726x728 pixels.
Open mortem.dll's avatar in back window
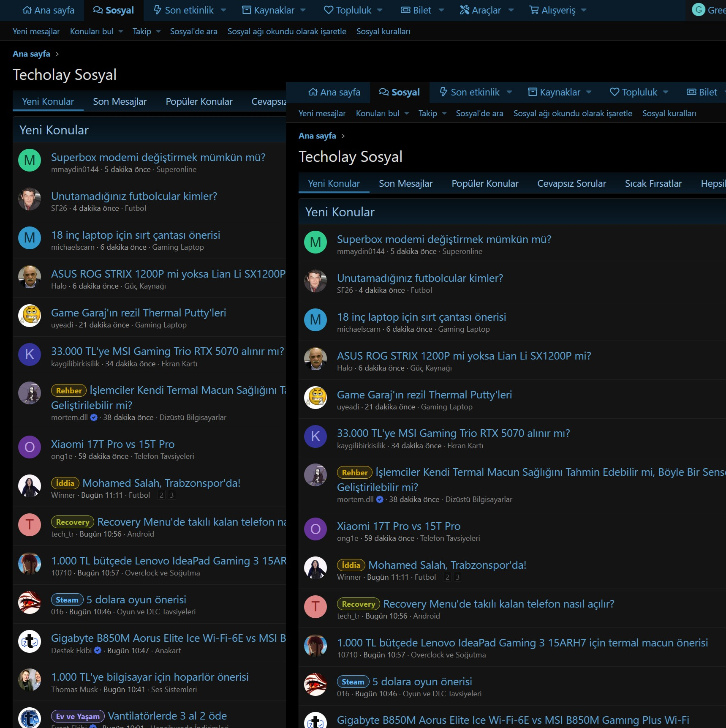click(30, 393)
